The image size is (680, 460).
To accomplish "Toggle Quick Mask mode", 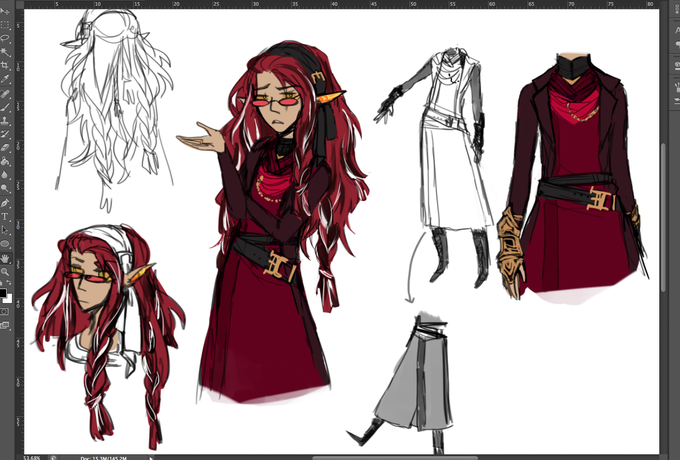I will (x=5, y=311).
